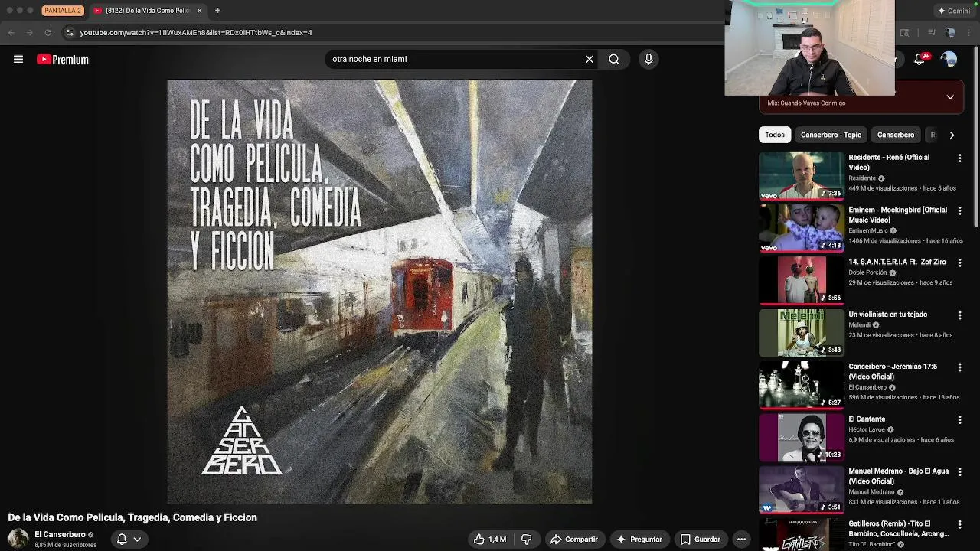
Task: Select the De la Vida Como Pelicula tab
Action: coord(147,11)
